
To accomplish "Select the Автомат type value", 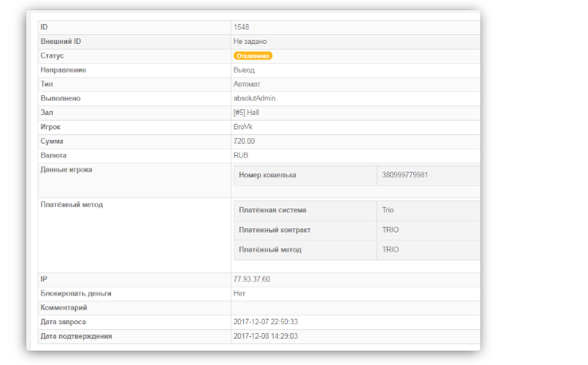I will pyautogui.click(x=247, y=84).
